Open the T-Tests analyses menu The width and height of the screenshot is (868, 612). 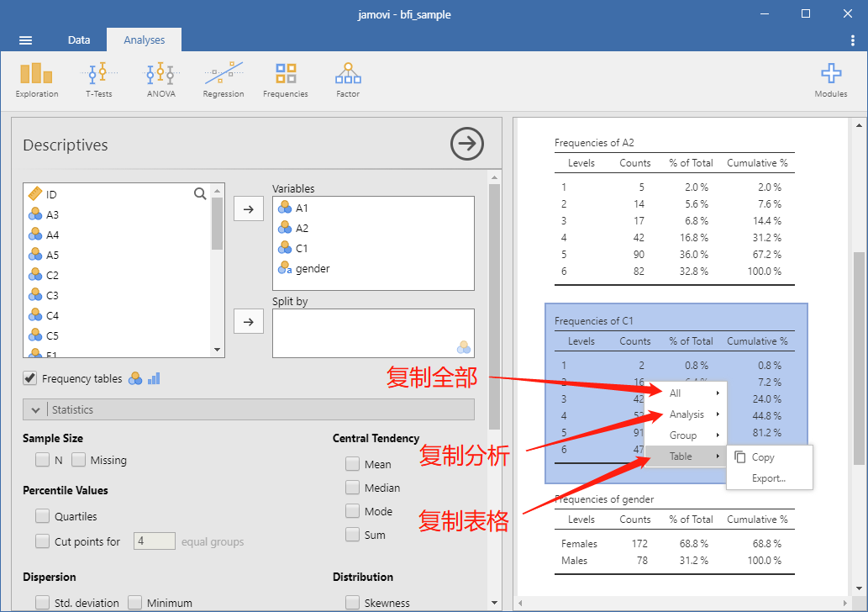[x=98, y=81]
